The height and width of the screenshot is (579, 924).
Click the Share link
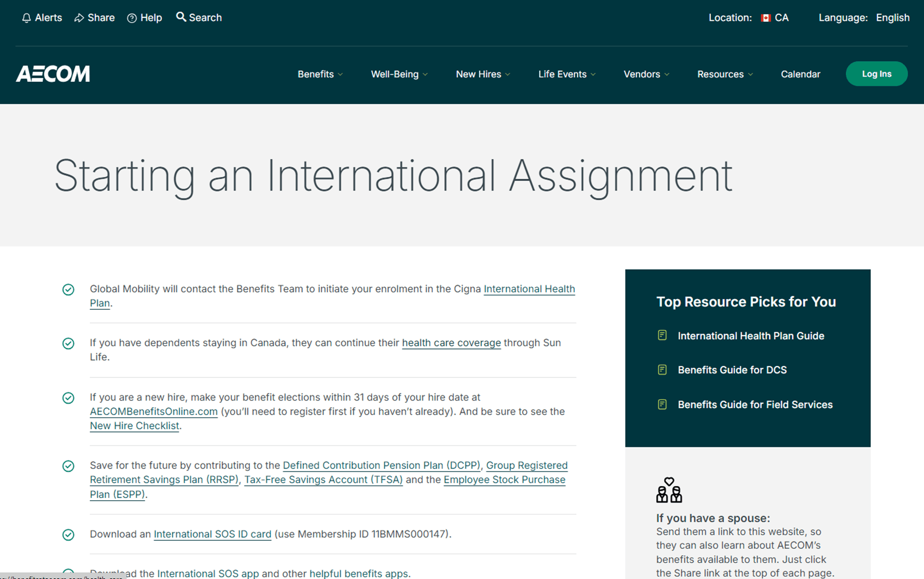[101, 18]
